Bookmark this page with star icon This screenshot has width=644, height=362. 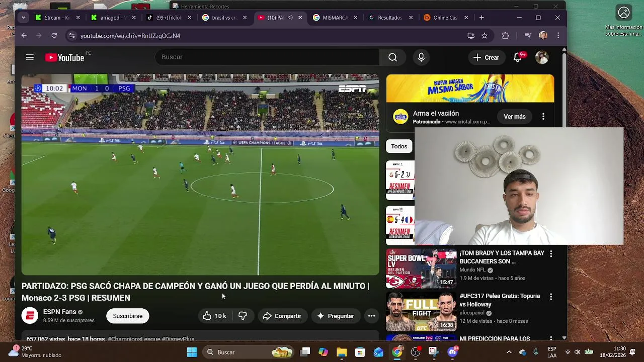485,36
